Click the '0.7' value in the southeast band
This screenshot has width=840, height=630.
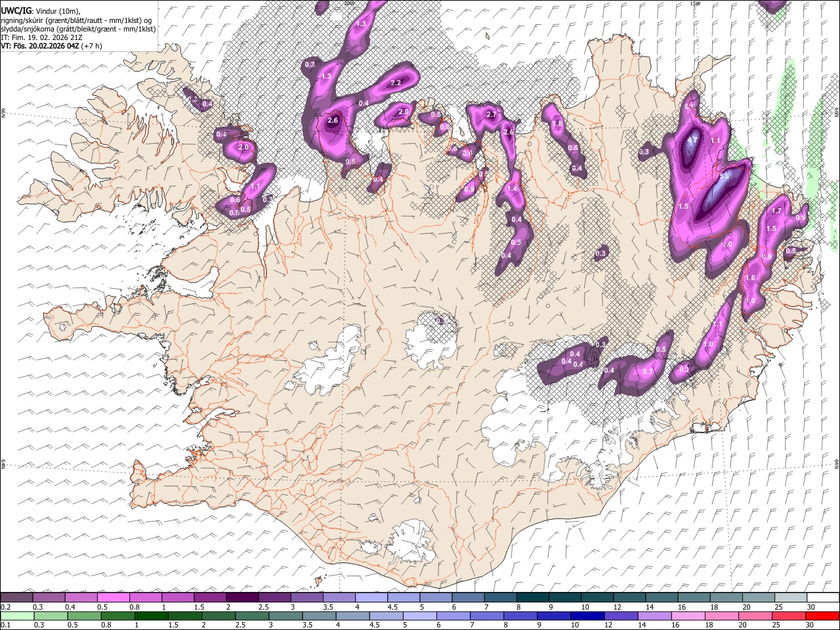648,371
